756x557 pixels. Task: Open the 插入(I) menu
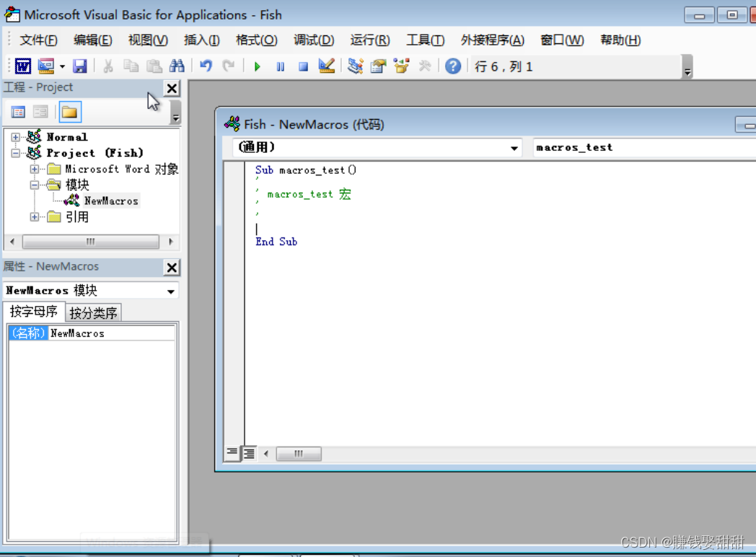[201, 40]
